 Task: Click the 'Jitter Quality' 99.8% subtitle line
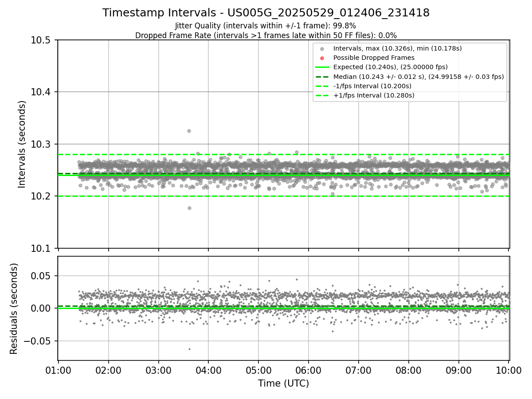pyautogui.click(x=266, y=26)
